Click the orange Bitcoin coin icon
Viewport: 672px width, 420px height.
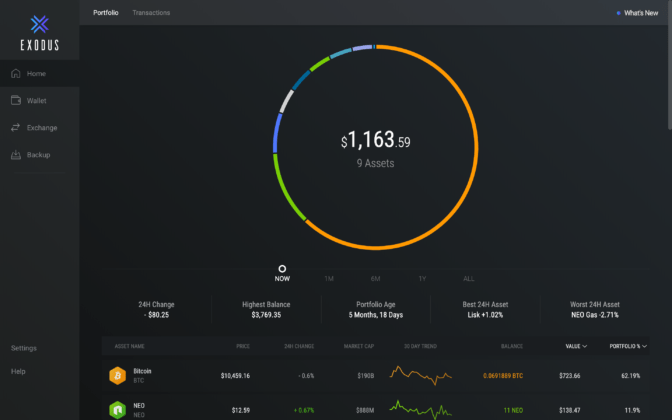tap(117, 375)
